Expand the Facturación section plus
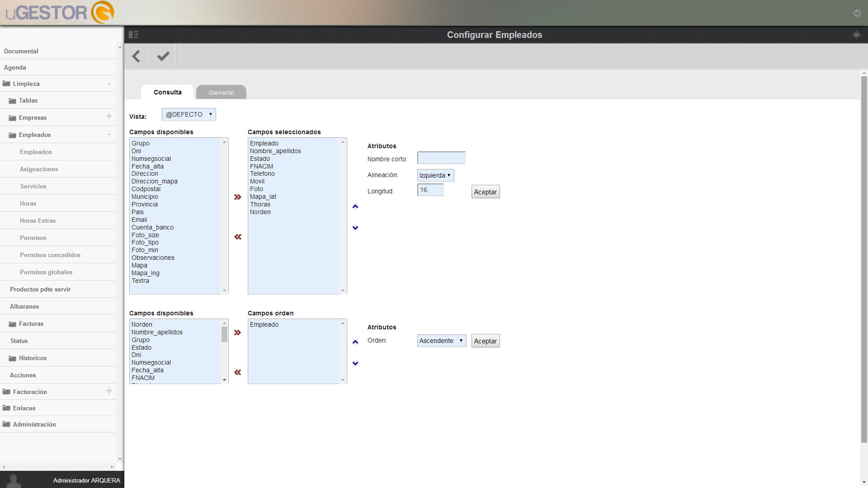868x488 pixels. pos(109,391)
